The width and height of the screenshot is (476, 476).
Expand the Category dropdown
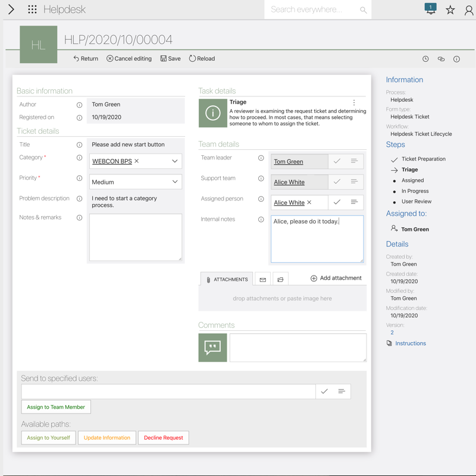[175, 161]
